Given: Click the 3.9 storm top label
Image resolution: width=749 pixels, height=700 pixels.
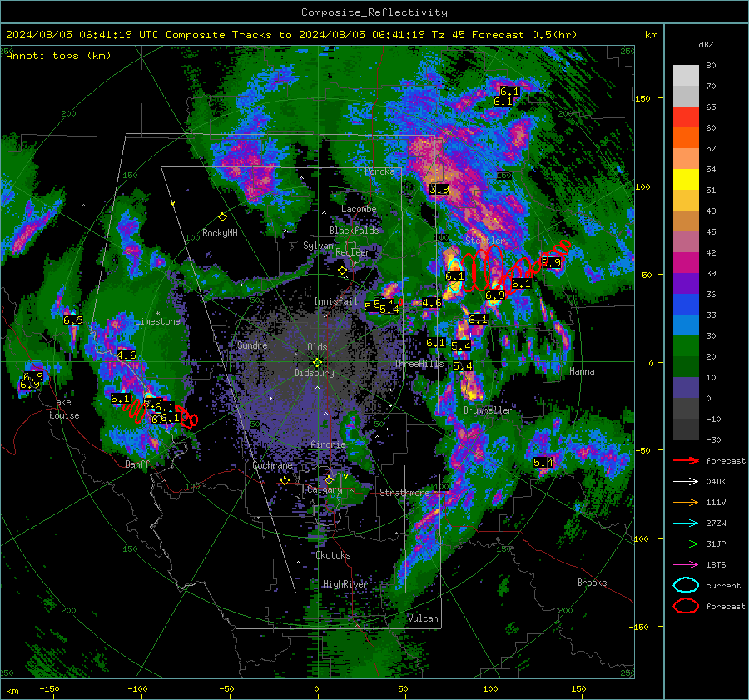Looking at the screenshot, I should [439, 189].
